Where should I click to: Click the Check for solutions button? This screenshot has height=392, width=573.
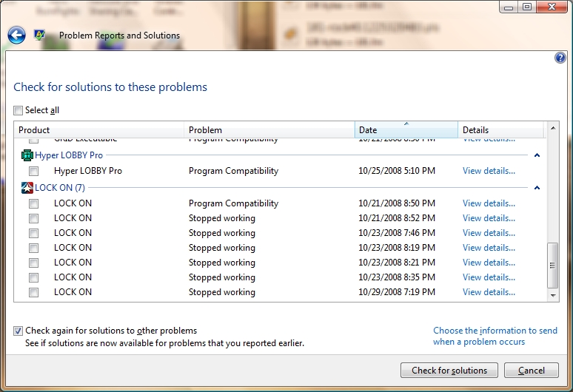(449, 371)
